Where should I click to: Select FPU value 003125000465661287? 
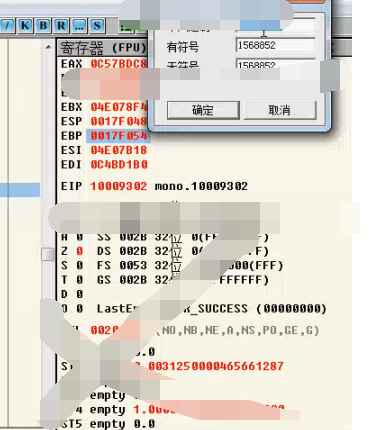pos(216,366)
